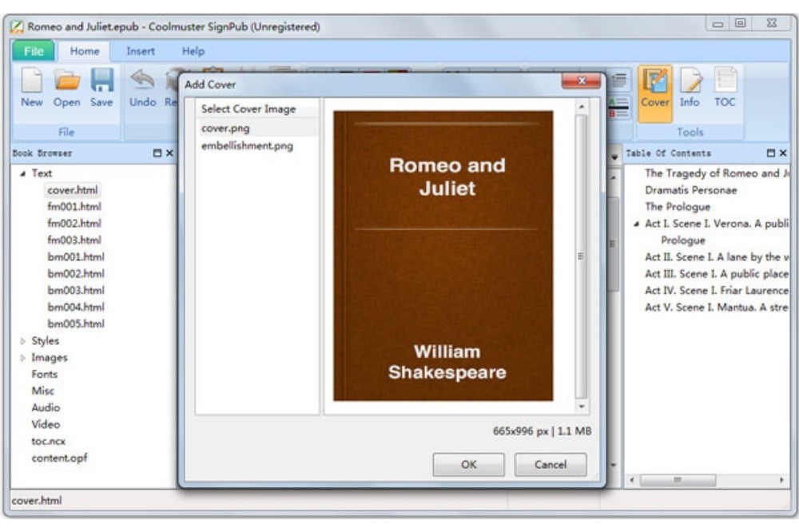Viewport: 799px width, 532px height.
Task: Open the Info metadata tool
Action: (x=690, y=83)
